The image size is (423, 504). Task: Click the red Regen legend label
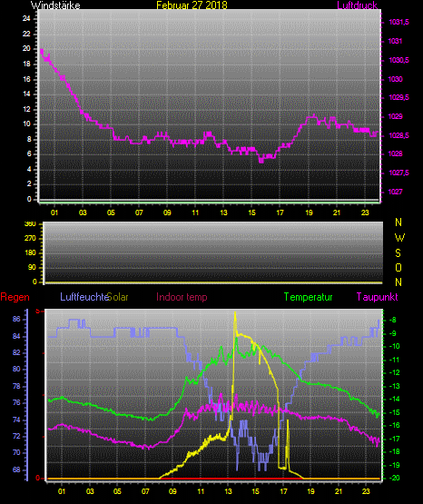[15, 297]
